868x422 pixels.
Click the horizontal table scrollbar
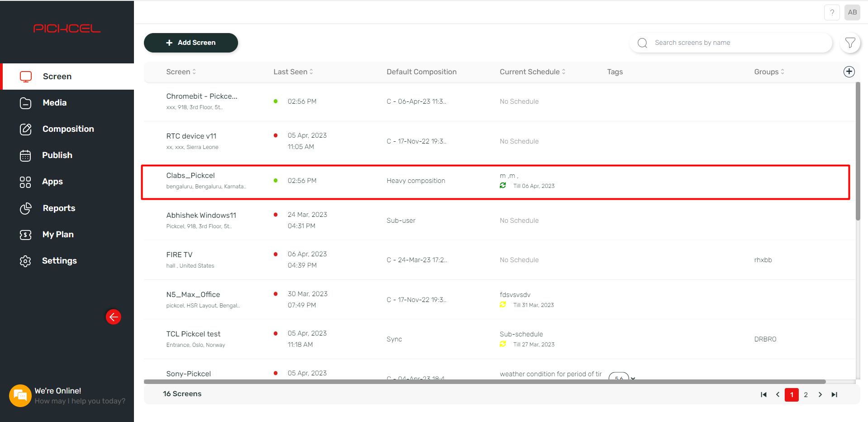[485, 382]
